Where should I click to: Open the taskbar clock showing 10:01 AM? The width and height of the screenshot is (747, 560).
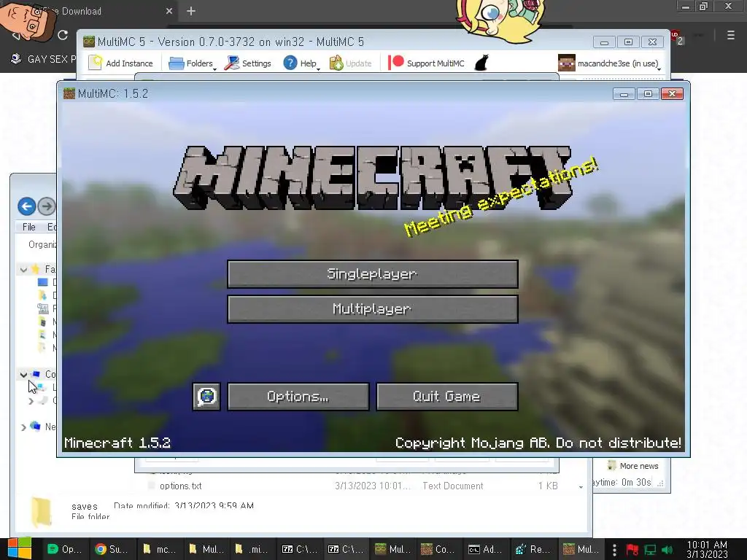coord(707,549)
